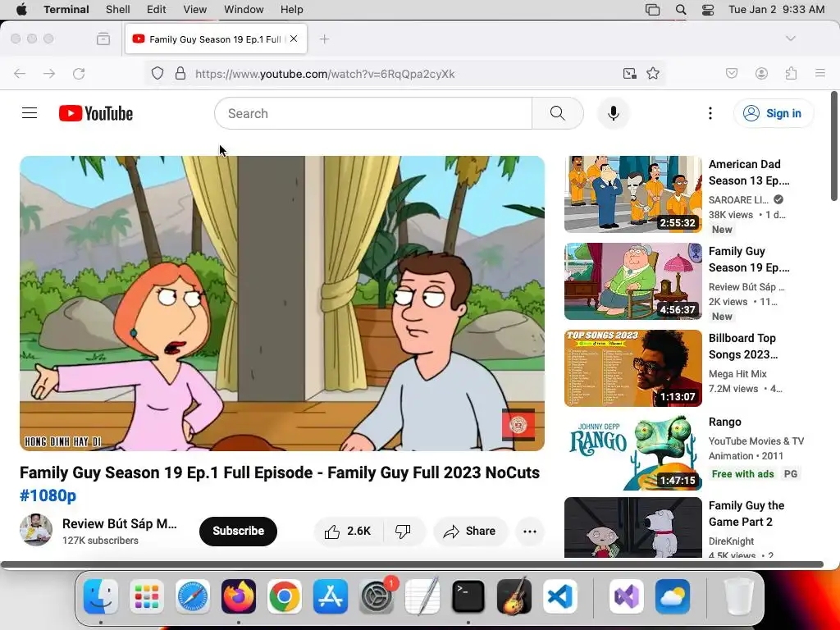
Task: Open Firefox View icon left of tab
Action: tap(103, 39)
